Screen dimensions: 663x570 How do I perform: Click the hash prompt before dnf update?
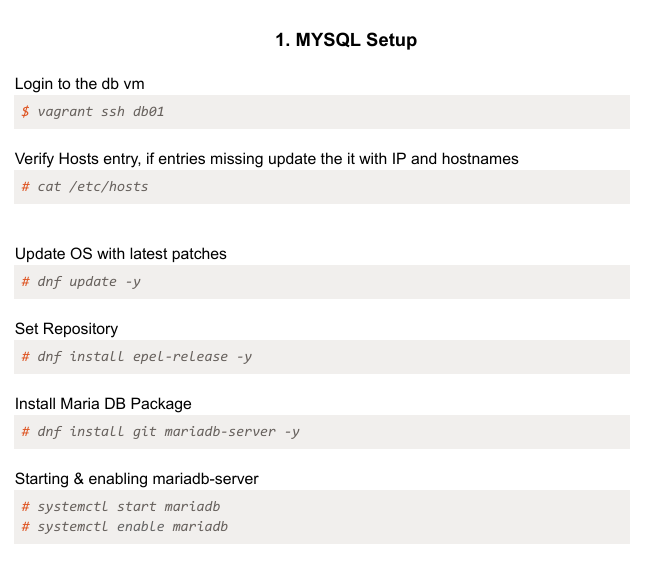click(x=25, y=282)
